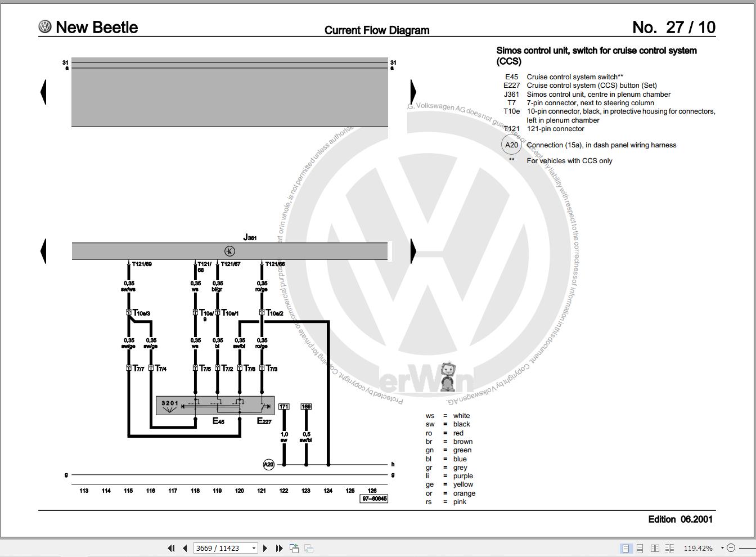Click the T7/5 connector label
756x557 pixels.
point(205,369)
